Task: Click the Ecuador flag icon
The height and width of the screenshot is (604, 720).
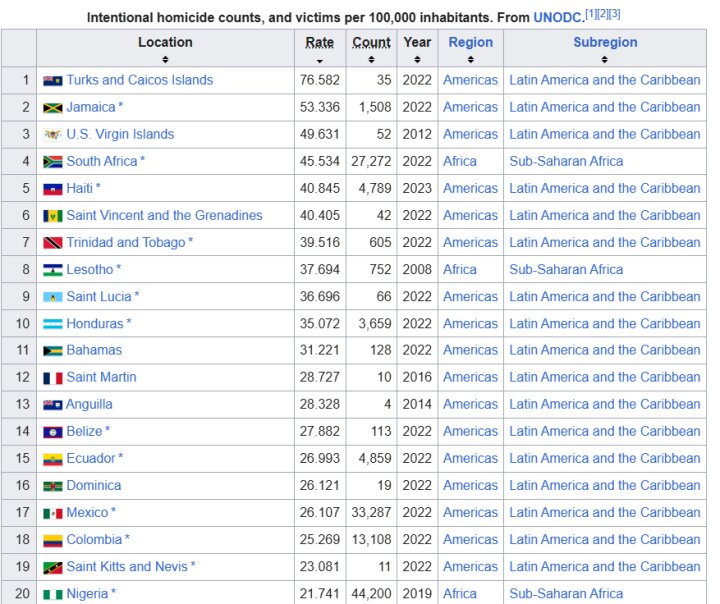Action: (x=53, y=459)
